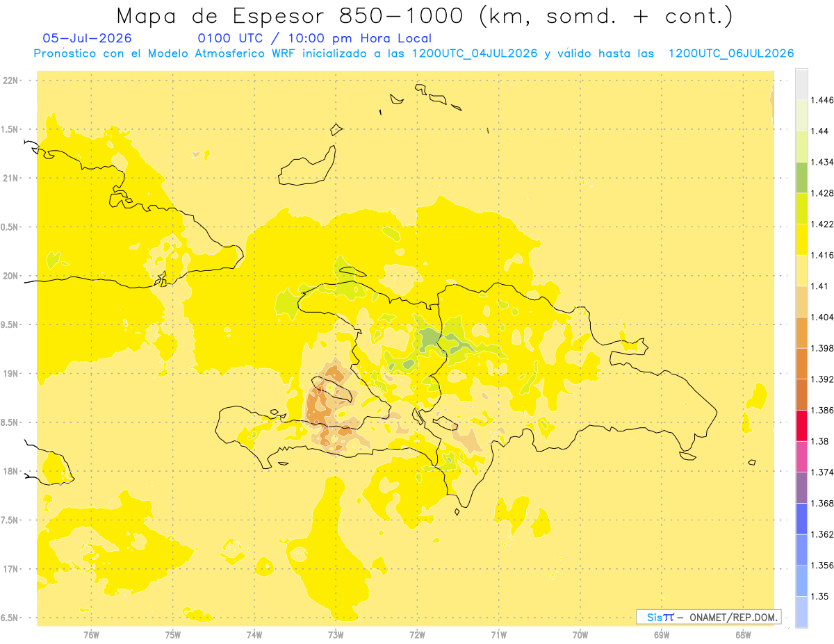This screenshot has height=644, width=834.
Task: Click the '75W' longitude axis label
Action: [173, 635]
